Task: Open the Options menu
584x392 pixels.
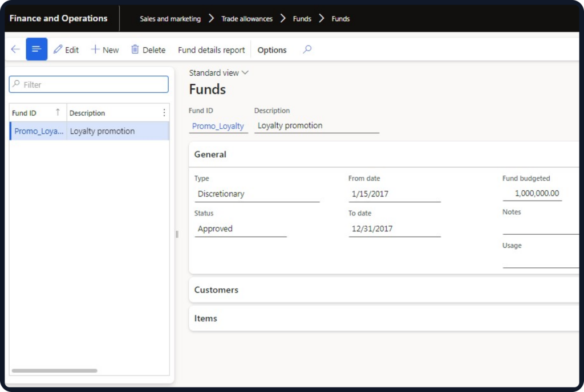Action: 272,50
